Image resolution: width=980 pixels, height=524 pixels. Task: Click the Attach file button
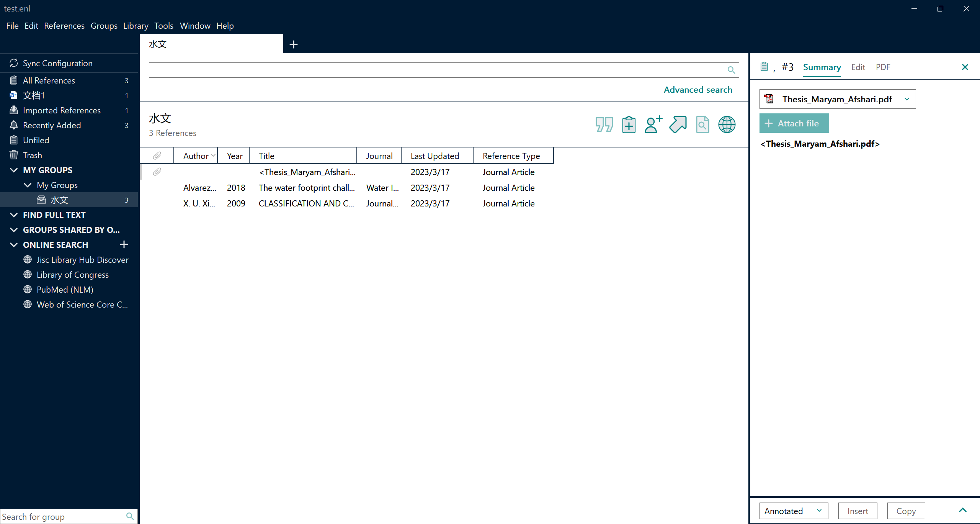794,123
